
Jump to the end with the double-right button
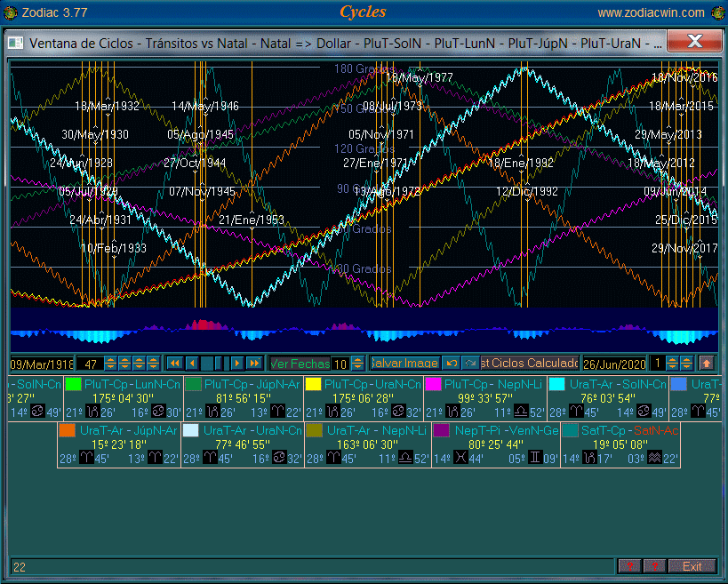255,364
